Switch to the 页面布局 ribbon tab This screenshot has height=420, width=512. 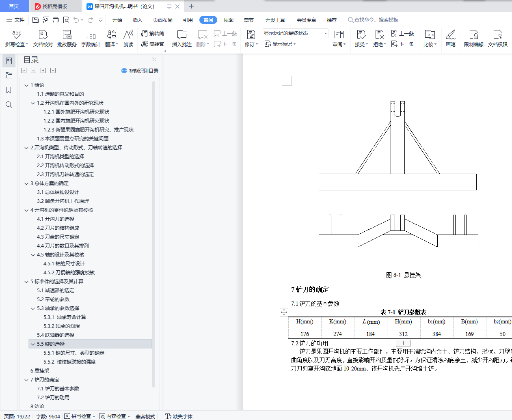(163, 20)
